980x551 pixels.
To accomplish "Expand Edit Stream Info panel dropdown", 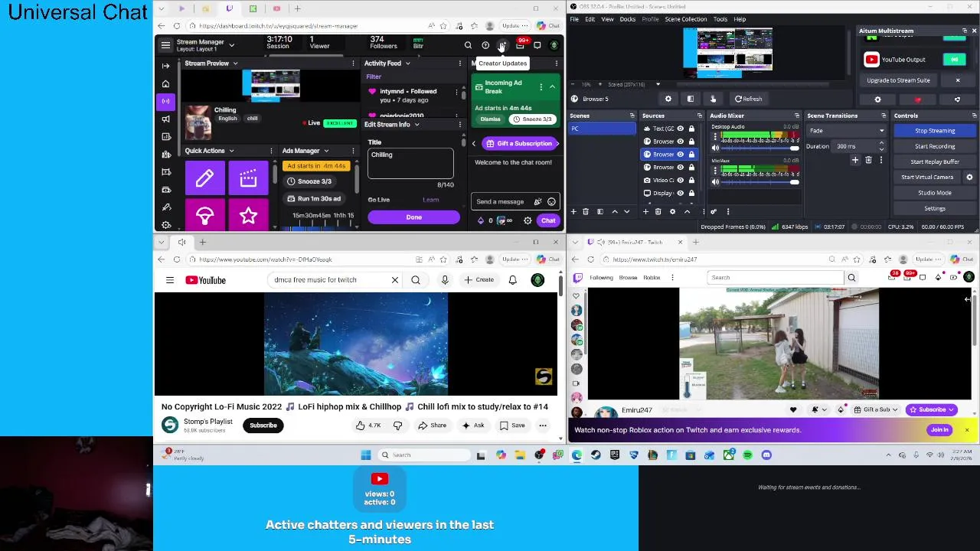I will [x=416, y=125].
